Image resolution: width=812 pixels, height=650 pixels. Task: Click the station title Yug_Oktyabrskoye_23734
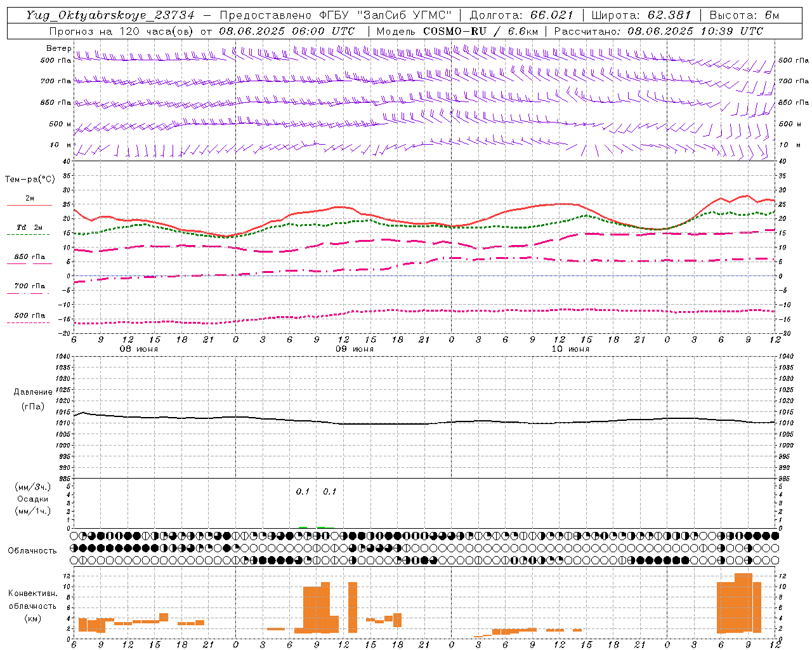coord(110,15)
